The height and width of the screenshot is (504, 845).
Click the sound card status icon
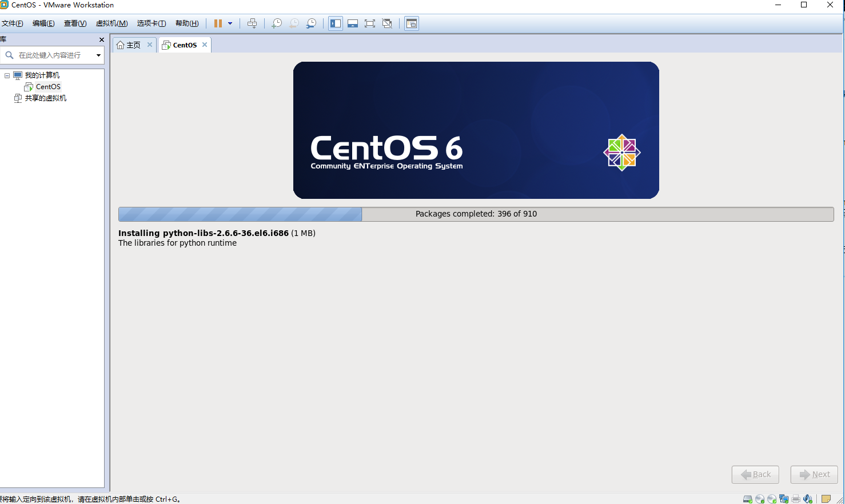pyautogui.click(x=808, y=499)
